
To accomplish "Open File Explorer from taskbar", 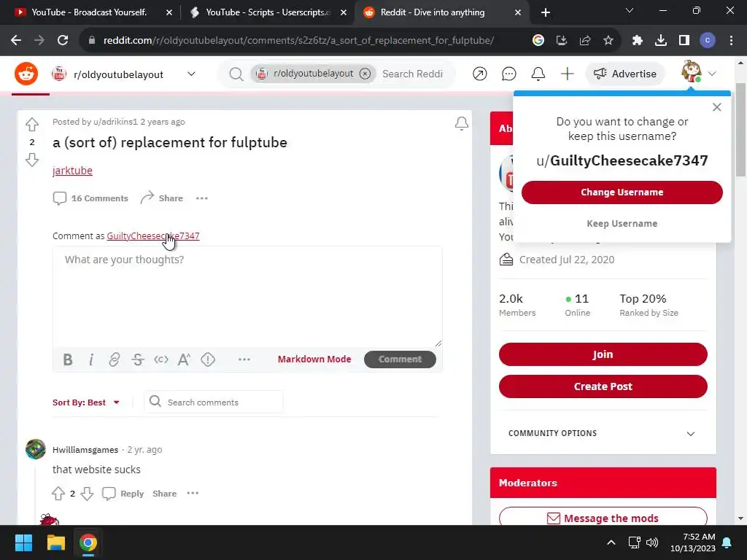I will tap(55, 542).
